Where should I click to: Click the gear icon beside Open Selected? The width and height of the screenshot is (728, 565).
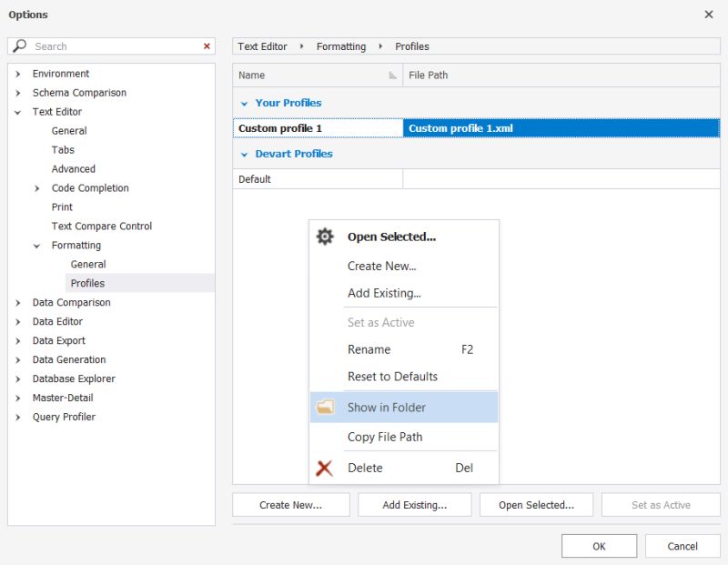[x=326, y=236]
